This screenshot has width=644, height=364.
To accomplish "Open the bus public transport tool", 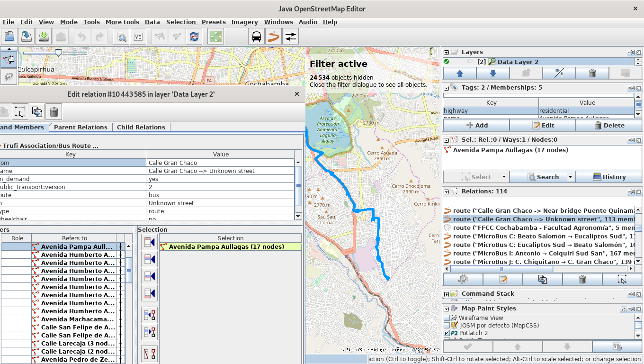I will (x=256, y=36).
